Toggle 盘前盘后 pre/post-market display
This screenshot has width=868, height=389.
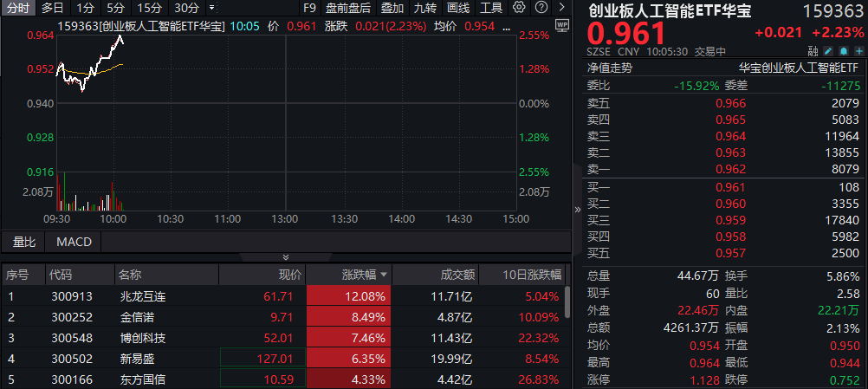tap(347, 8)
